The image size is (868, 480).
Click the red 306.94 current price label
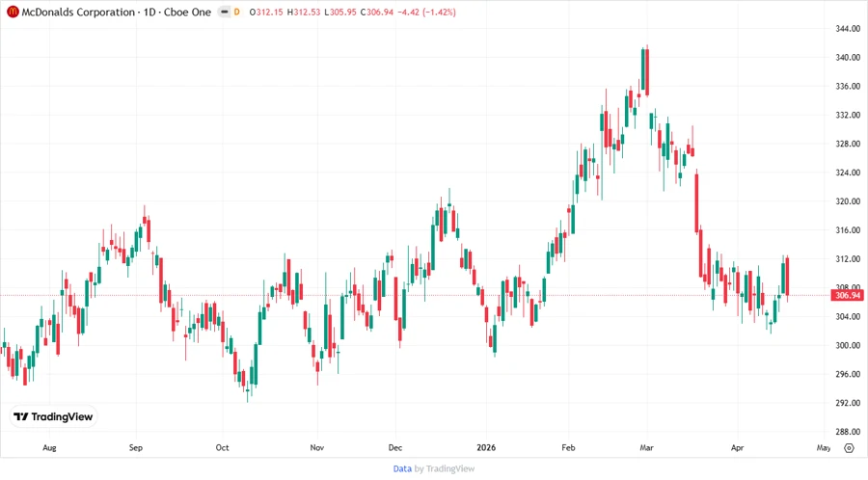[x=848, y=295]
